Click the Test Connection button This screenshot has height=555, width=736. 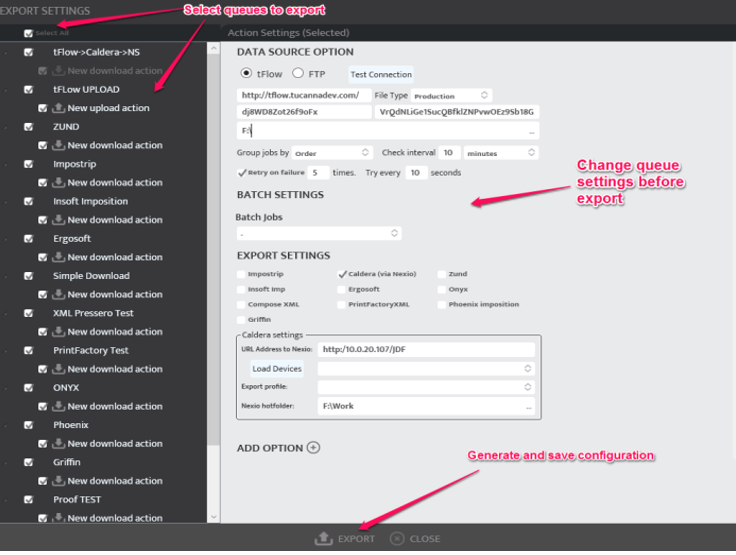tap(381, 75)
